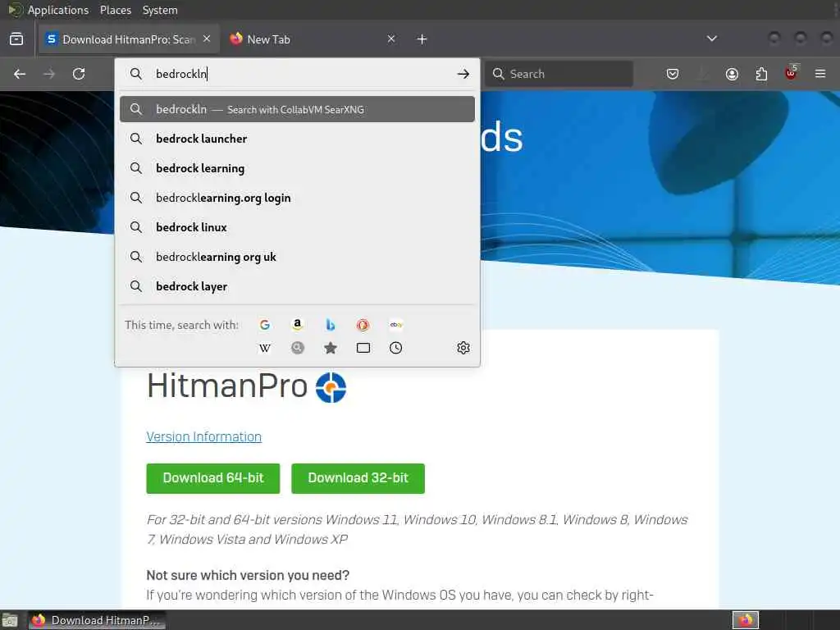Screen dimensions: 840x630
Task: Expand the list all tabs chevron
Action: pos(712,39)
